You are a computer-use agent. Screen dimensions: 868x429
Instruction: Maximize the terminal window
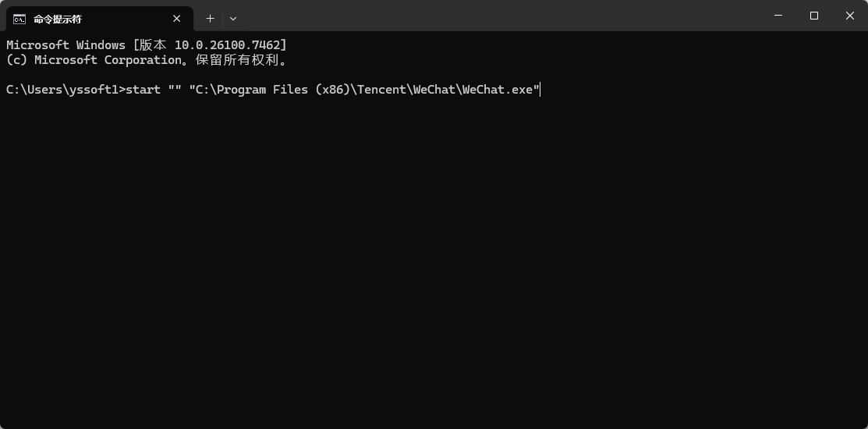coord(814,16)
